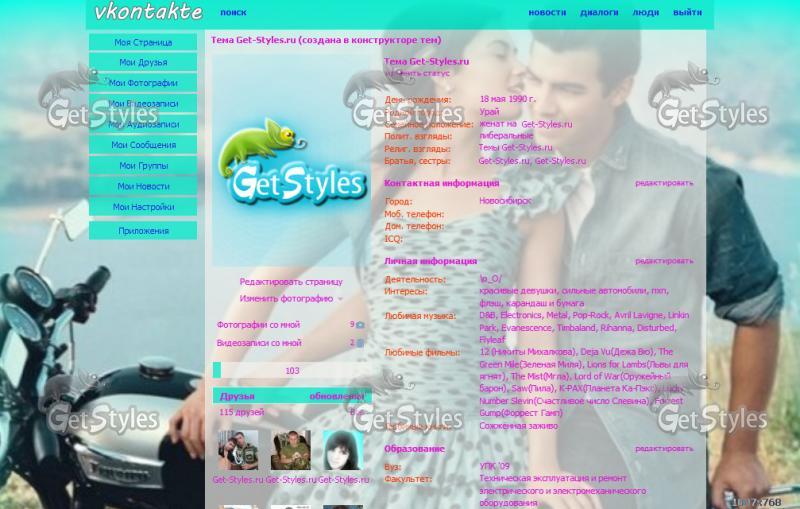Open the поиск search link
Image resolution: width=800 pixels, height=509 pixels.
233,12
